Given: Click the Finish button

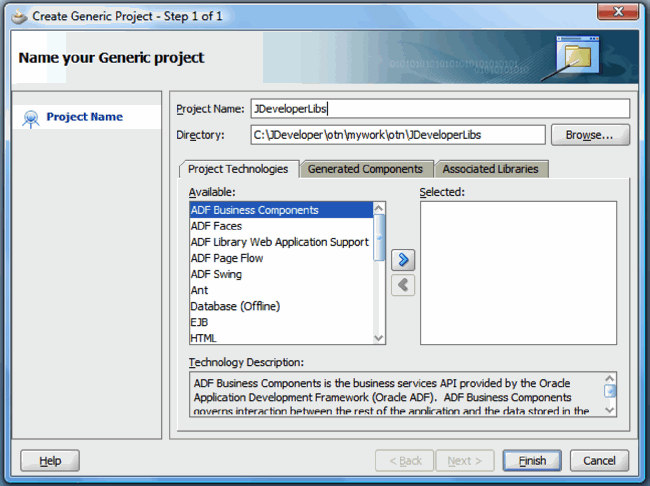Looking at the screenshot, I should point(532,461).
